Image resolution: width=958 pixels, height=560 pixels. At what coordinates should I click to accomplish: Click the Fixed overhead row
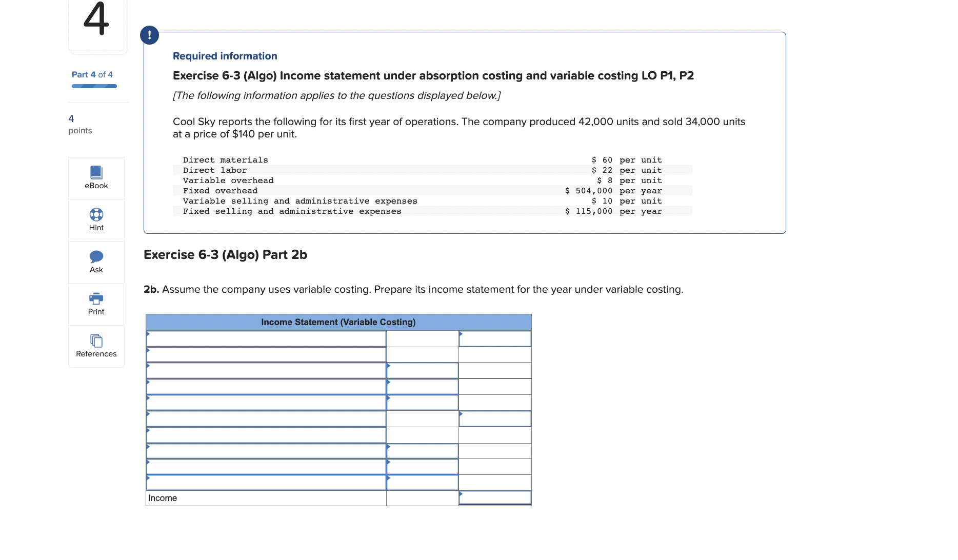[x=432, y=191]
